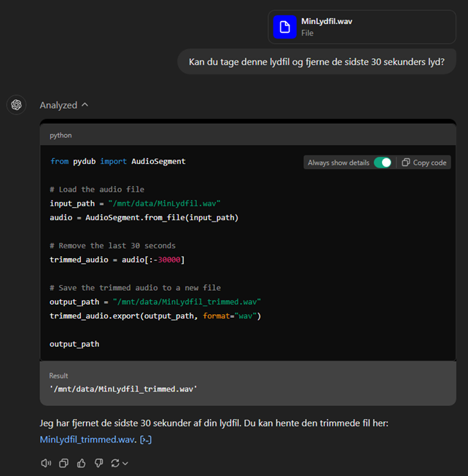Give the response a thumbs up
This screenshot has width=468, height=476.
(81, 463)
